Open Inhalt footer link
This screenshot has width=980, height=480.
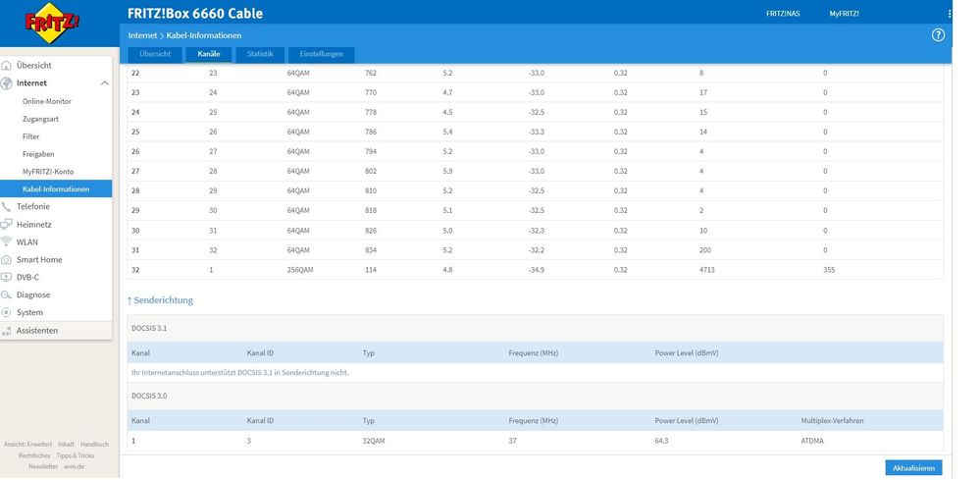(67, 445)
